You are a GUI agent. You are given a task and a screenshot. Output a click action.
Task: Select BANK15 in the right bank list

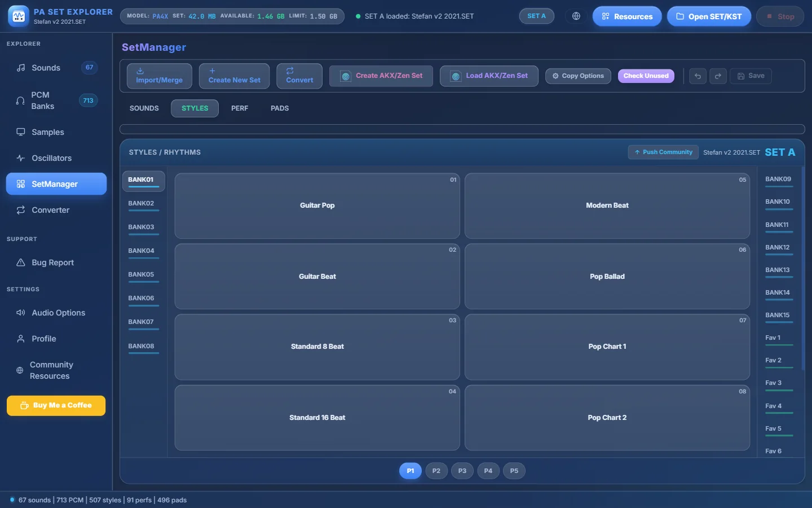coord(779,317)
